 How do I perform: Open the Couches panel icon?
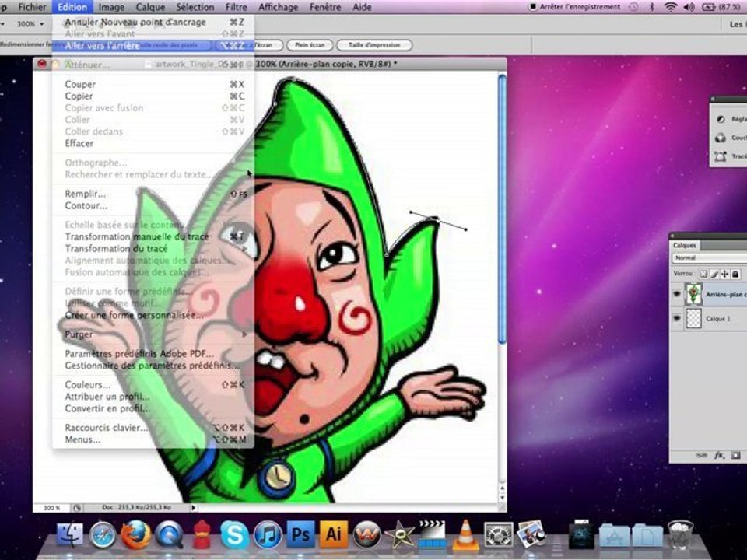[x=721, y=138]
